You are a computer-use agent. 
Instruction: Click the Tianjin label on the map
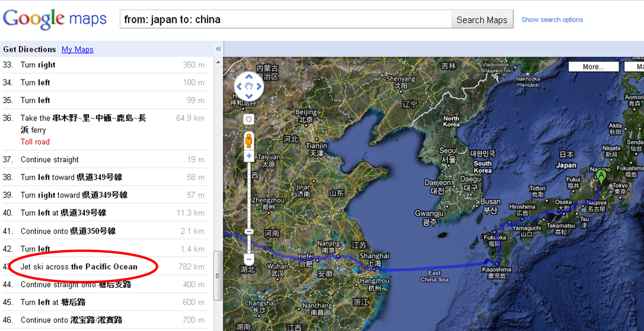coord(316,149)
